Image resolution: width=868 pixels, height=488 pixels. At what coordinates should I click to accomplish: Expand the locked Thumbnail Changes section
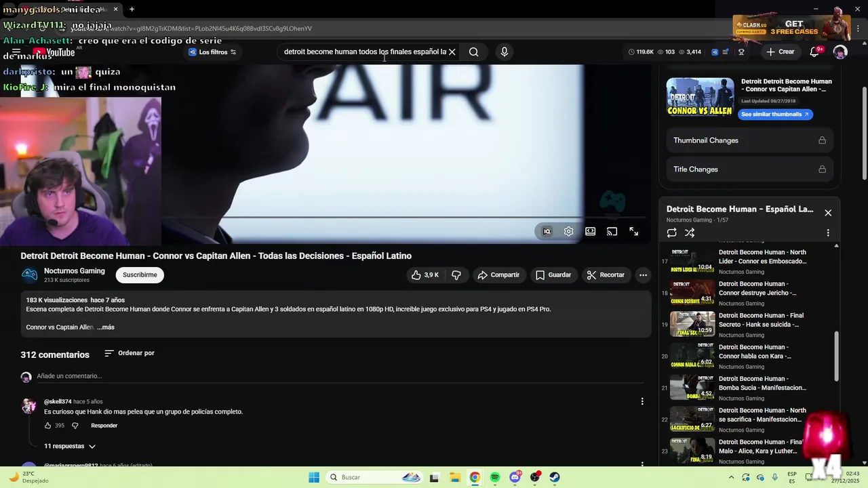[749, 140]
